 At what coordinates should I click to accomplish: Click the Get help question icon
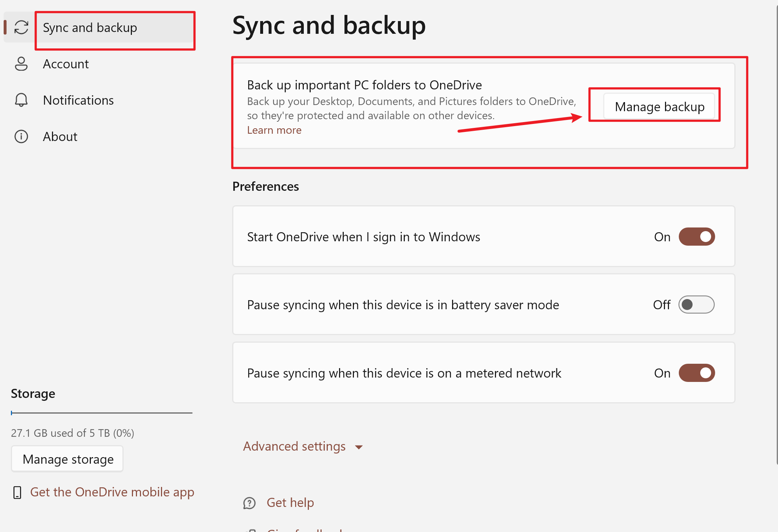point(249,503)
